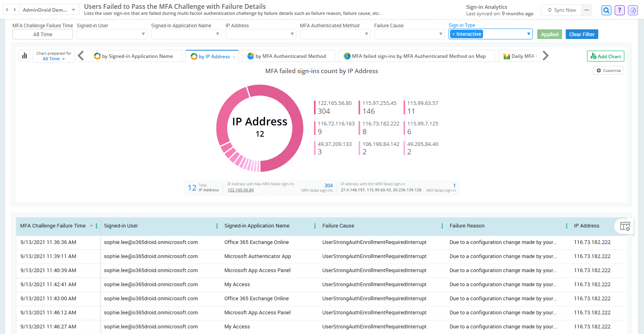Click the search magnifier icon

coord(606,10)
